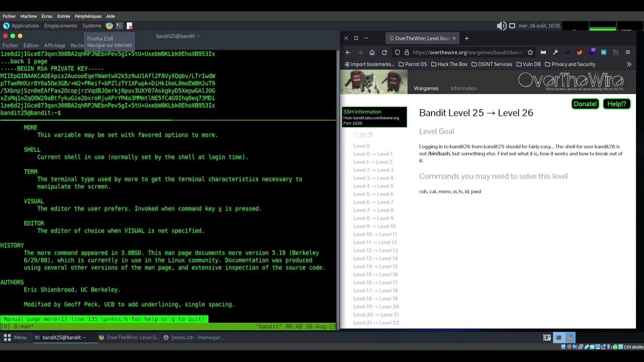Open the Level 19 → Level 20 link
This screenshot has width=644, height=362.
tap(376, 307)
